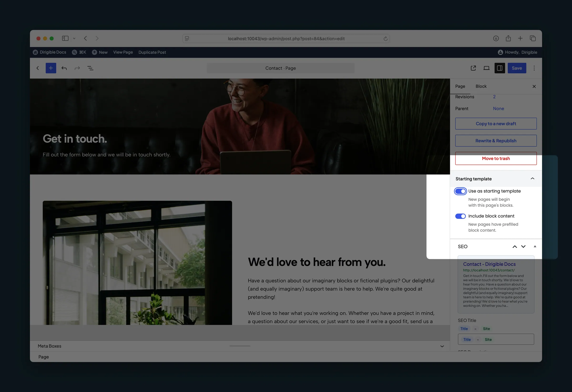View page in new tab icon
Screen dimensions: 572x392
click(x=473, y=68)
